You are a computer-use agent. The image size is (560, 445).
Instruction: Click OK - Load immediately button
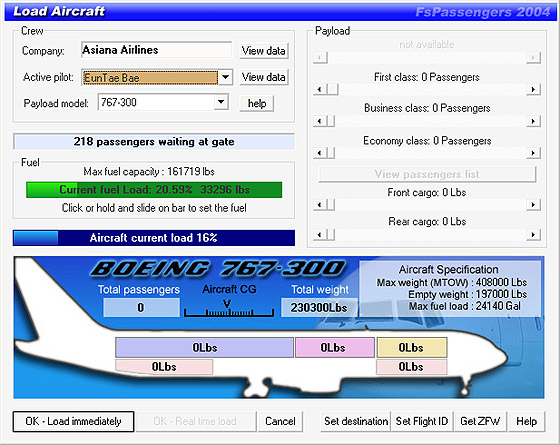point(74,421)
